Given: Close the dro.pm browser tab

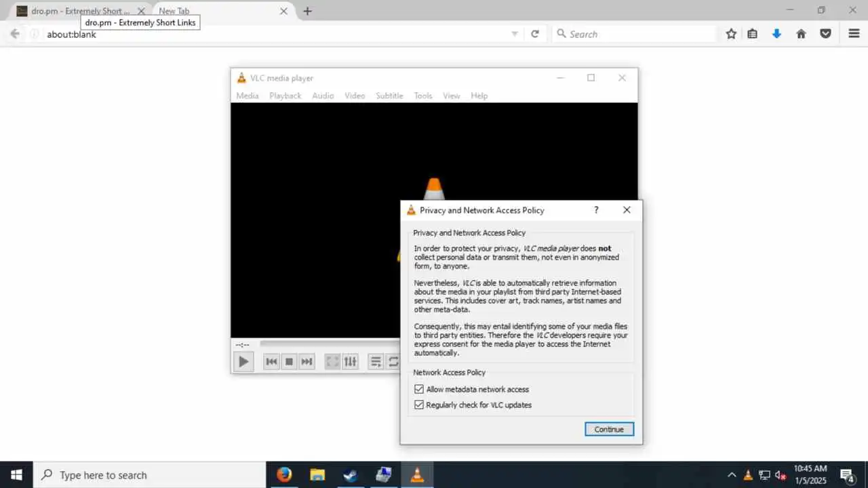Looking at the screenshot, I should [141, 11].
